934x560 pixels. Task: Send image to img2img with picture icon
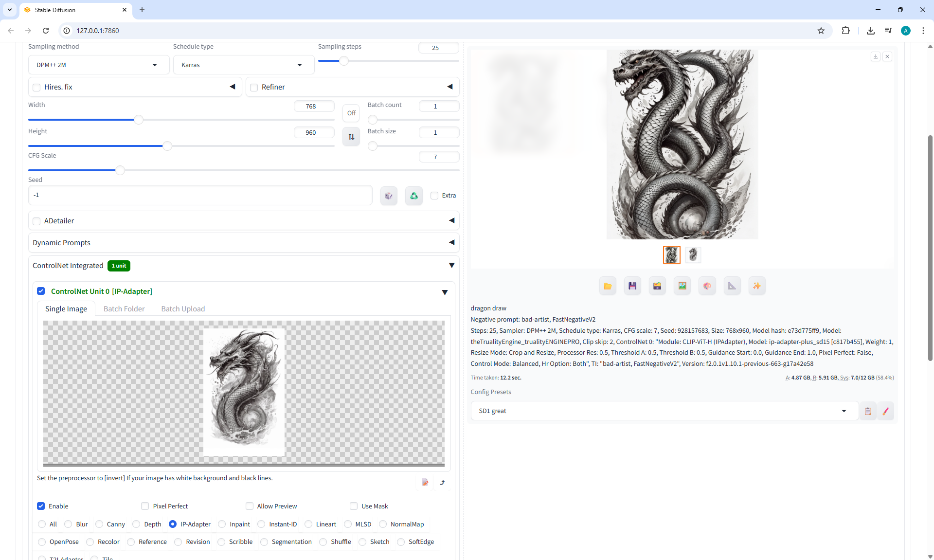(682, 286)
